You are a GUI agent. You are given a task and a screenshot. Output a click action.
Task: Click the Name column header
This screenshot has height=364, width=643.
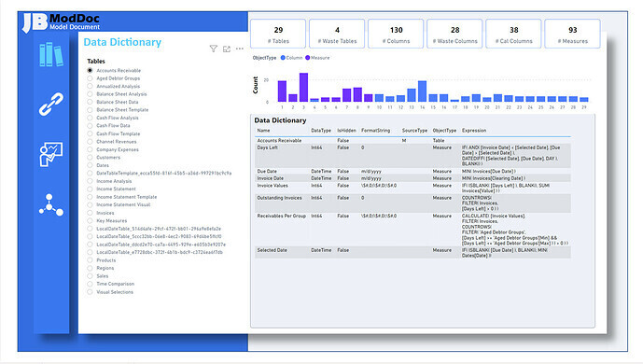pyautogui.click(x=264, y=131)
